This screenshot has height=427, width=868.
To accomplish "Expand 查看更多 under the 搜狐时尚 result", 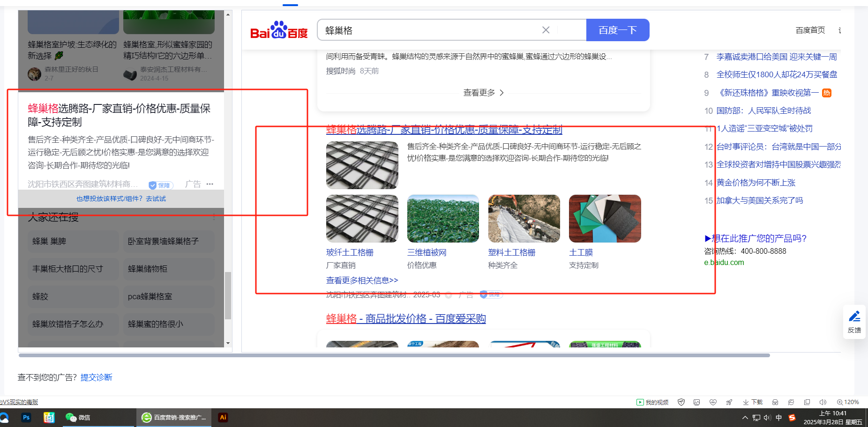I will click(x=483, y=93).
